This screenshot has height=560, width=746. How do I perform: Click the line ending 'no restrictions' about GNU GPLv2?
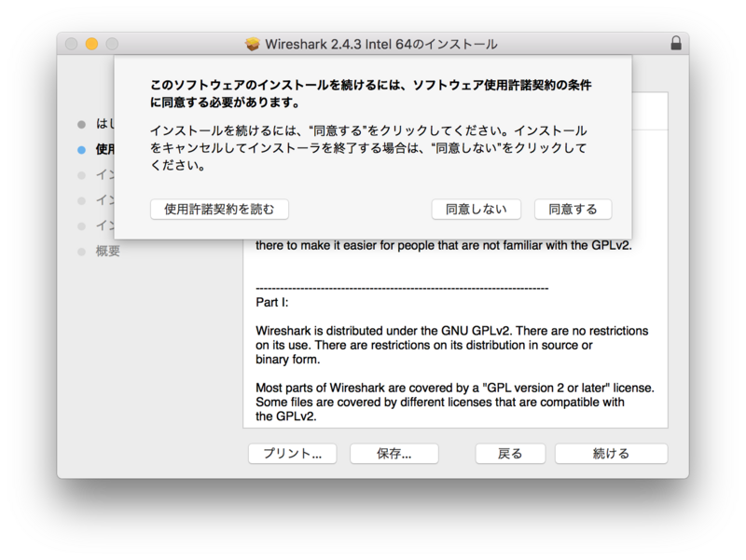coord(451,331)
